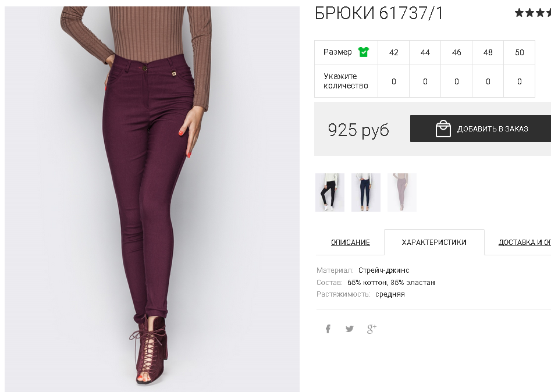
Task: Share product on Twitter
Action: click(x=349, y=329)
